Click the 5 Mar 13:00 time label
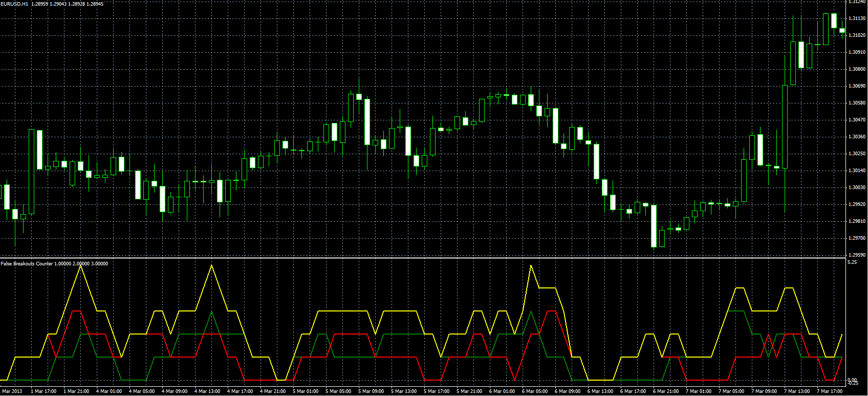The width and height of the screenshot is (868, 396). click(x=404, y=391)
